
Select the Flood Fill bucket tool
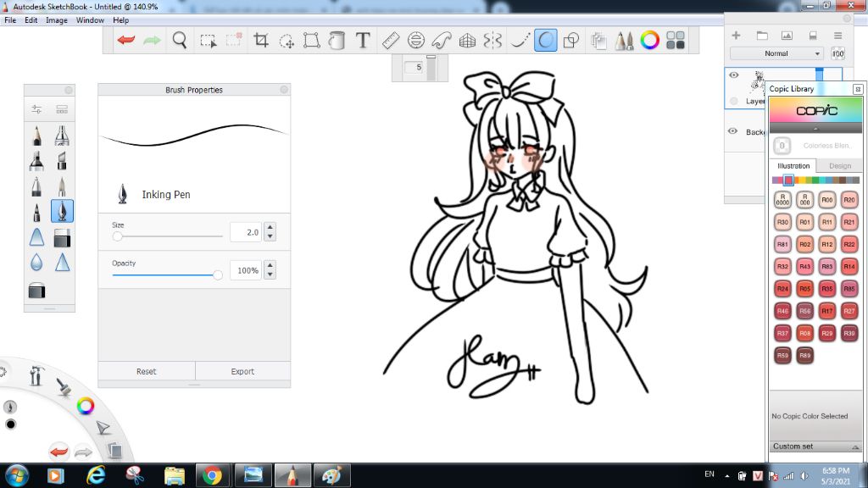coord(337,40)
